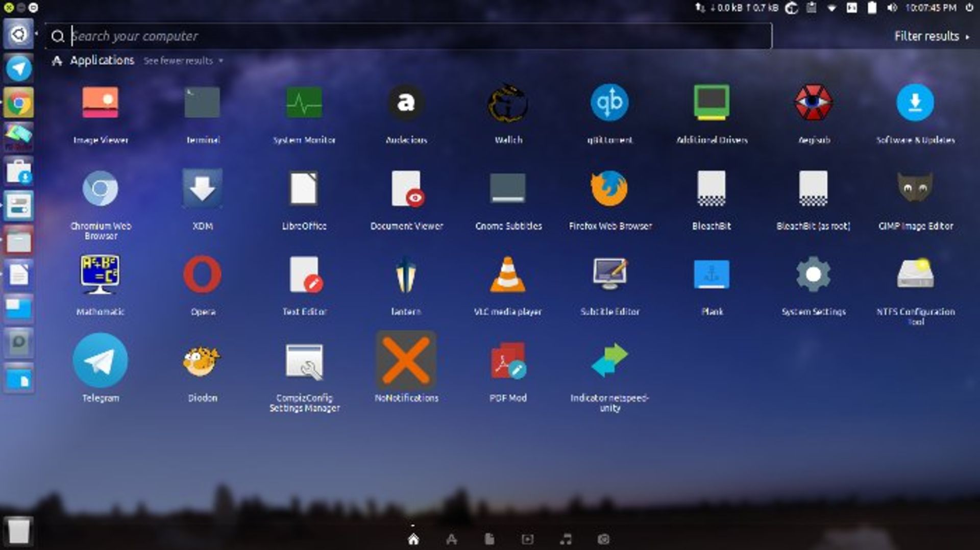Viewport: 980px width, 550px height.
Task: Launch VLC media player
Action: coord(508,275)
